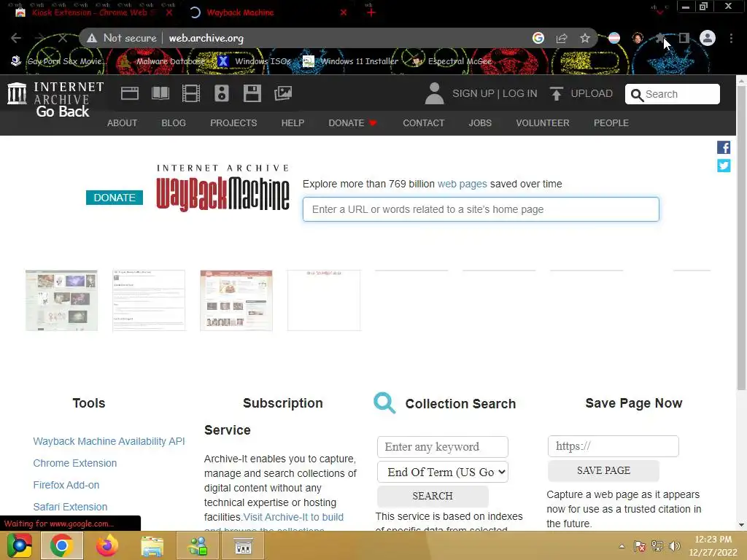747x560 pixels.
Task: Bookmark this page with the star icon
Action: [x=585, y=38]
